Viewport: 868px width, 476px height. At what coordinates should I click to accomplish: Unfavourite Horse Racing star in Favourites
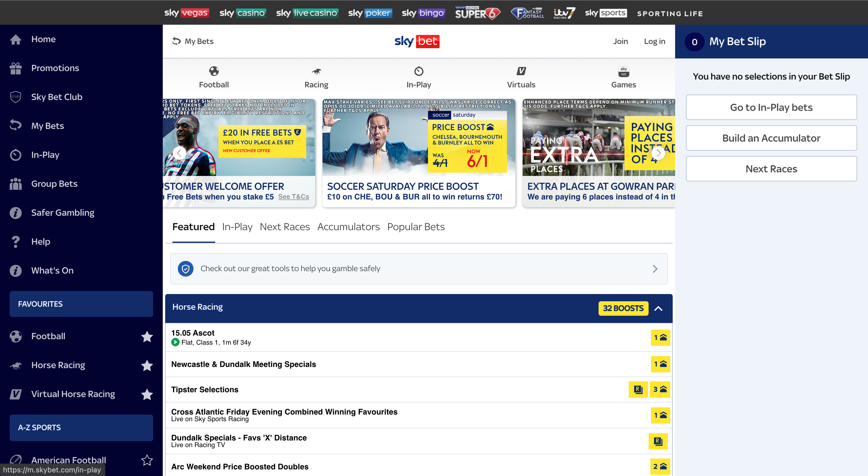[147, 365]
